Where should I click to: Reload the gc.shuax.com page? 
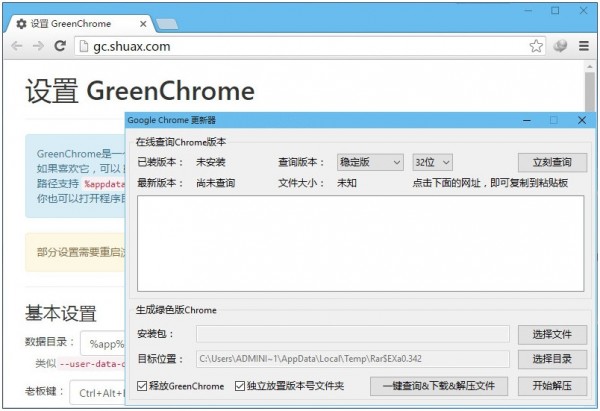tap(60, 46)
